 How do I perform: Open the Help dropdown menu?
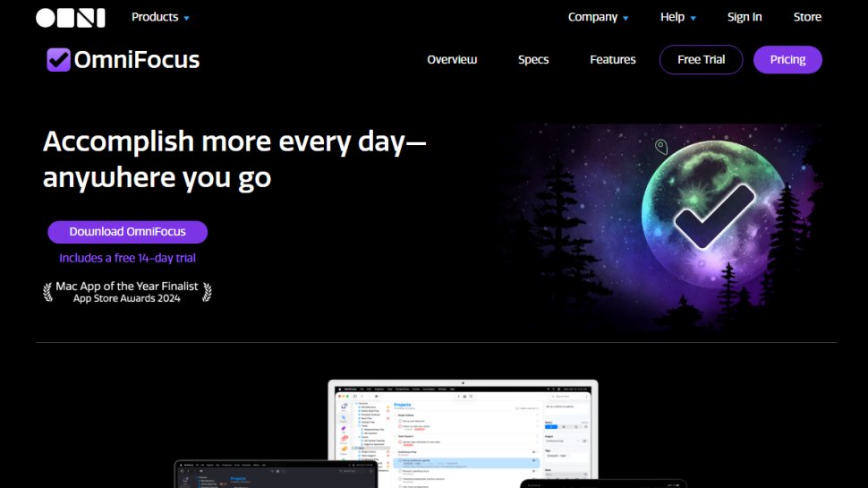click(678, 17)
